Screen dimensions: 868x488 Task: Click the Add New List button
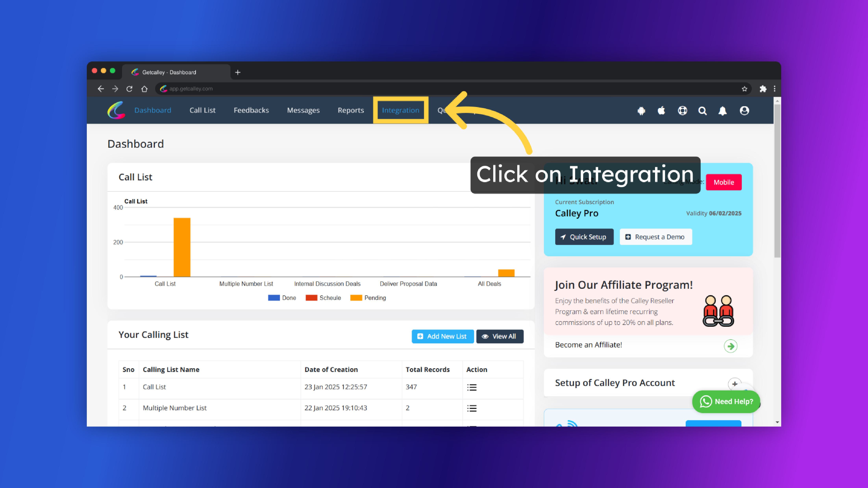click(442, 337)
